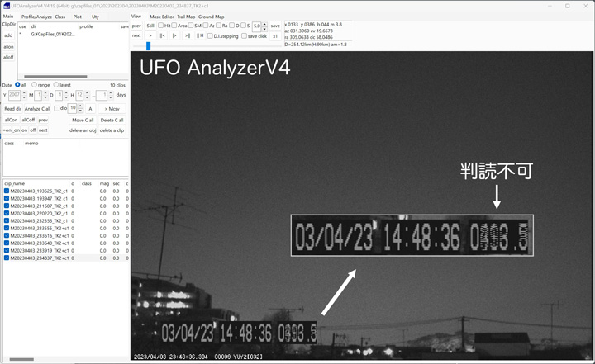Click the > Mcsv button

tap(112, 109)
